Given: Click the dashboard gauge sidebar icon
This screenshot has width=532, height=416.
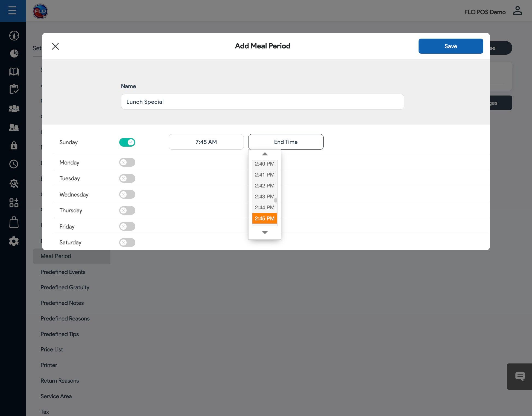Looking at the screenshot, I should point(14,36).
